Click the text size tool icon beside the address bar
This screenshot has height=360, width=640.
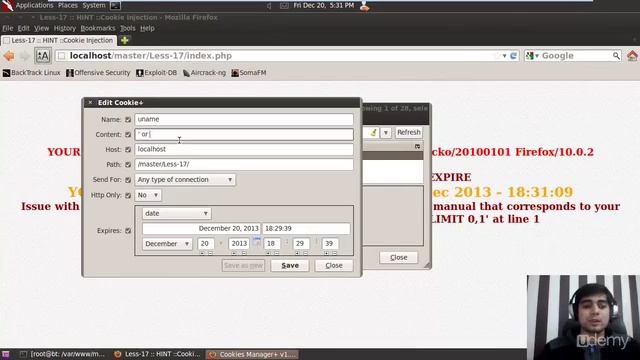pos(42,56)
